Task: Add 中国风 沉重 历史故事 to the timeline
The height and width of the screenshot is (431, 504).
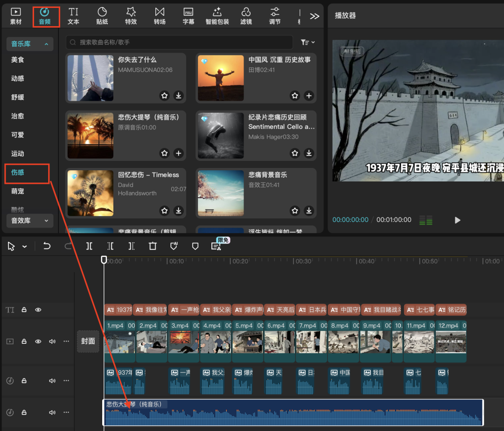Action: click(x=308, y=96)
